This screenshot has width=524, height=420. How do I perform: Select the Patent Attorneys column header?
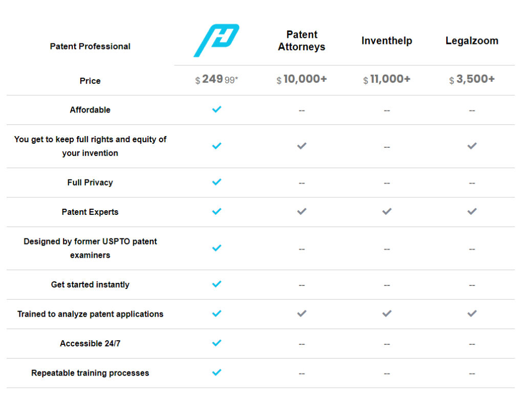tap(302, 41)
